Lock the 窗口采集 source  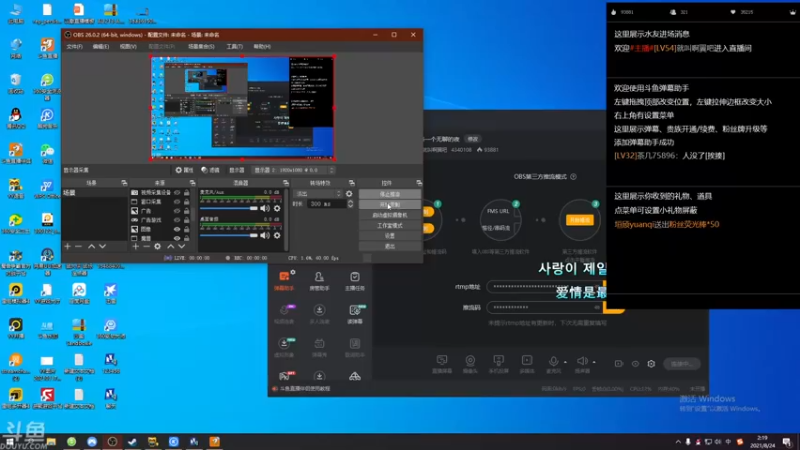click(187, 202)
